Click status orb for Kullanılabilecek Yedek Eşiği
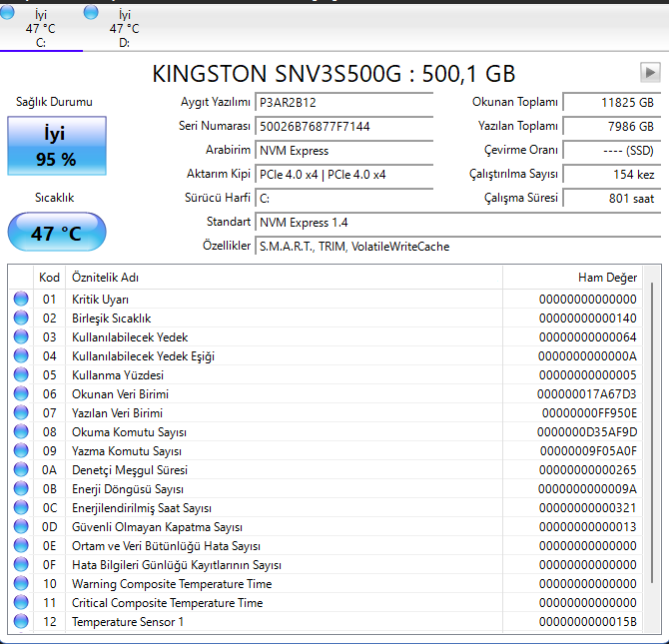 pos(21,355)
